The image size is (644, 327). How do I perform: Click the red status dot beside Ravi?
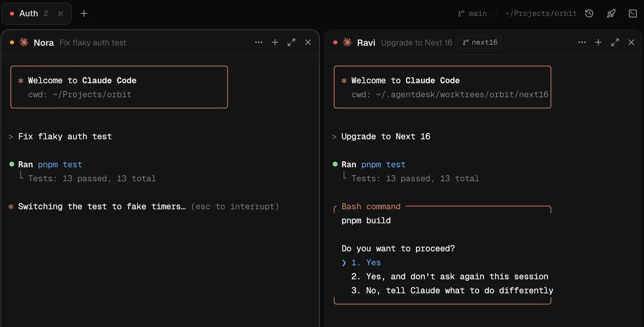click(335, 42)
